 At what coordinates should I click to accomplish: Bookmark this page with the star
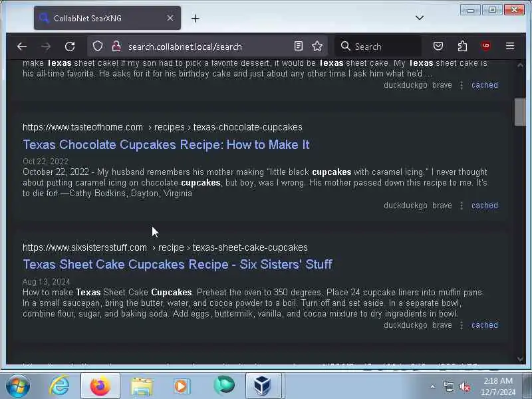pos(317,46)
